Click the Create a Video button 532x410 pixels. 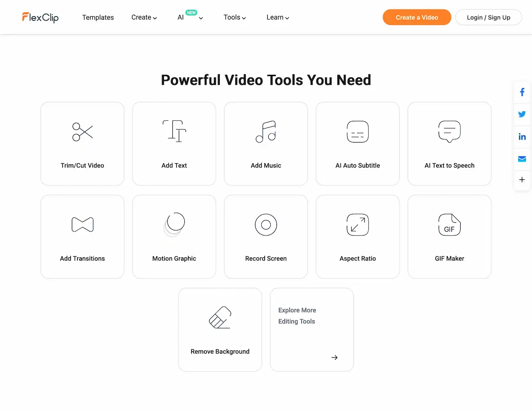click(x=417, y=17)
